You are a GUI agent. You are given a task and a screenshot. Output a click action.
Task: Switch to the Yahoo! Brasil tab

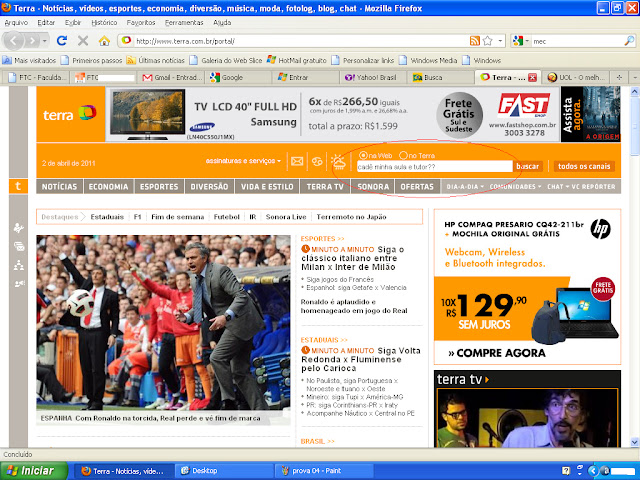(x=371, y=77)
